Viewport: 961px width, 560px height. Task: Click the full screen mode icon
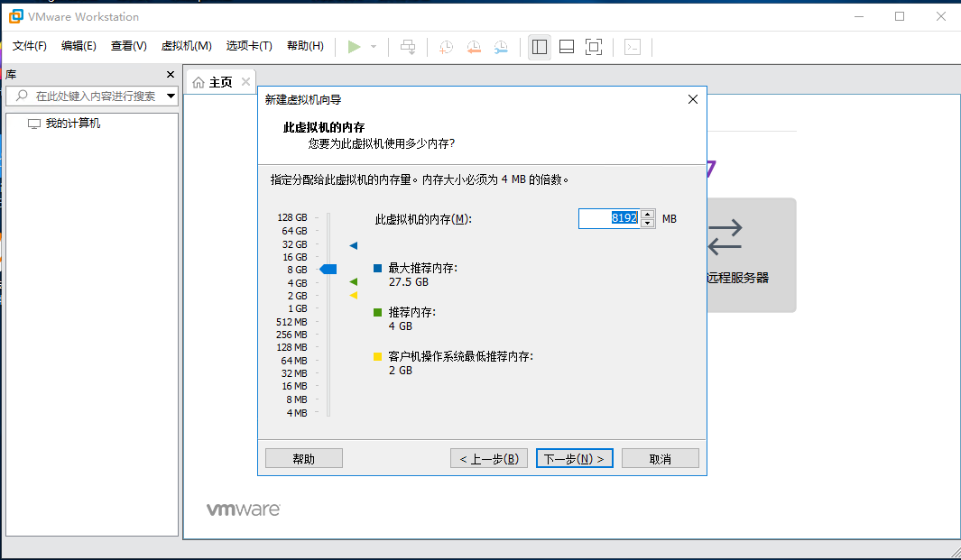click(x=594, y=47)
